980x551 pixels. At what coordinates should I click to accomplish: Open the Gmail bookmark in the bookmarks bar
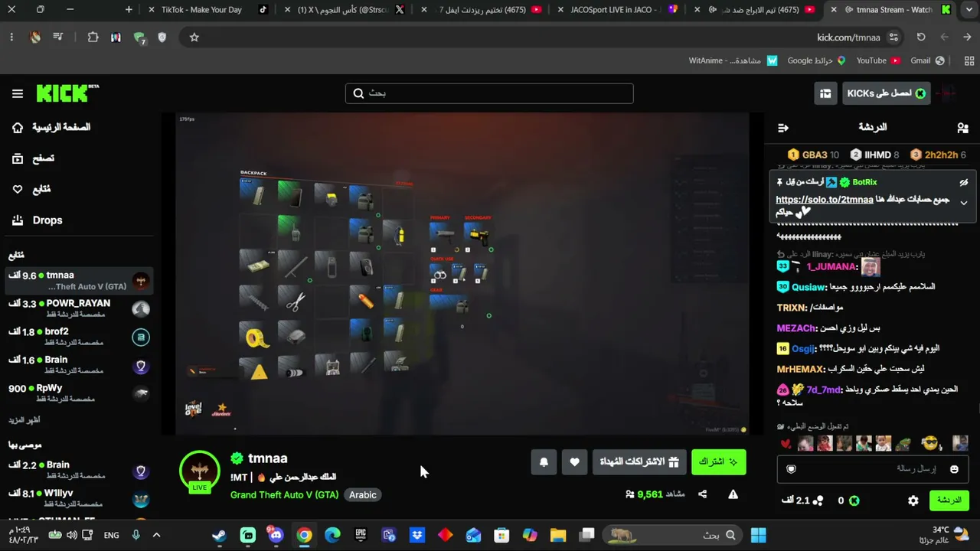[x=928, y=61]
